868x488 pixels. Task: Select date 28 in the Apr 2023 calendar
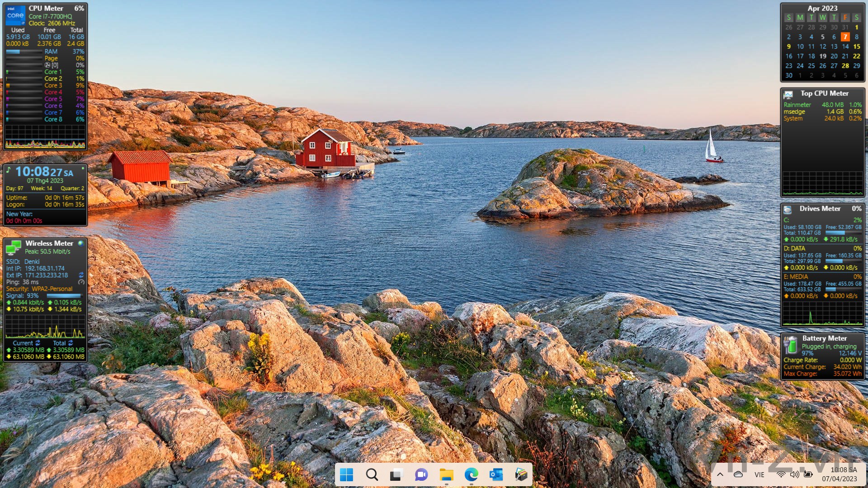(x=845, y=66)
